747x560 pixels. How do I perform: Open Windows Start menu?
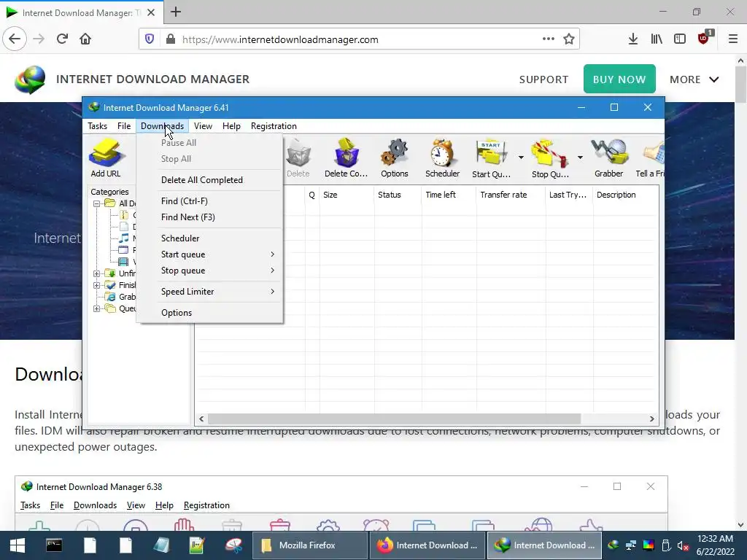[18, 545]
